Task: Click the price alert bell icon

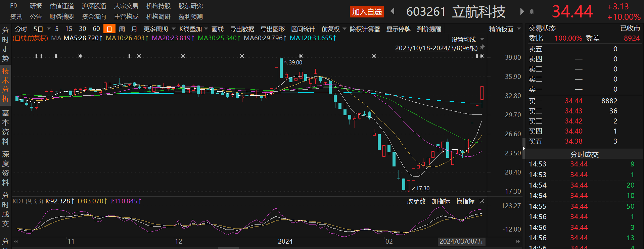Action: coord(532,12)
